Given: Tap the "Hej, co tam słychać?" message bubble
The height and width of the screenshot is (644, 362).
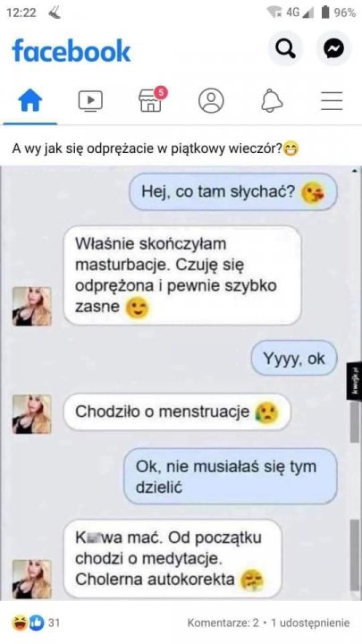Looking at the screenshot, I should click(233, 191).
